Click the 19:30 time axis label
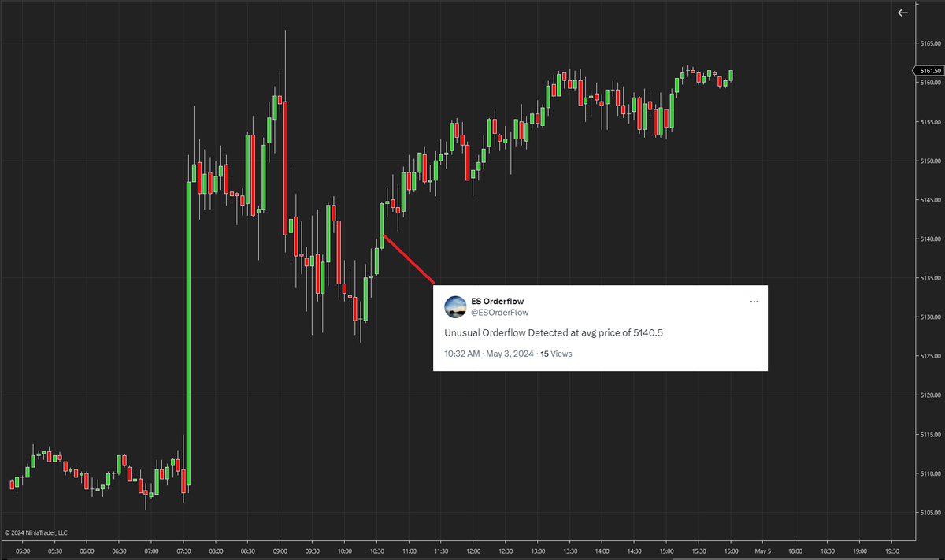 click(891, 551)
